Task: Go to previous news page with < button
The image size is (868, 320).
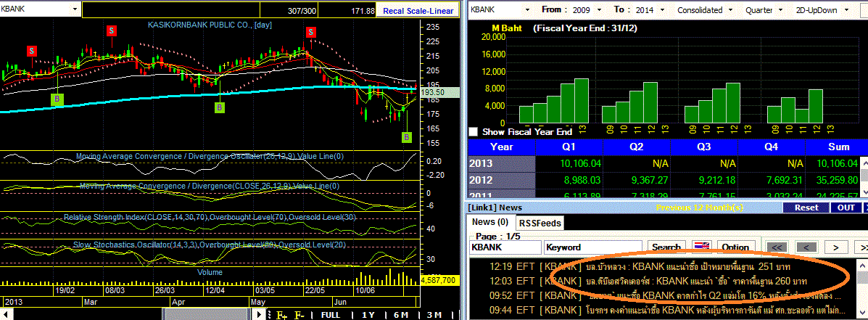Action: pyautogui.click(x=806, y=247)
